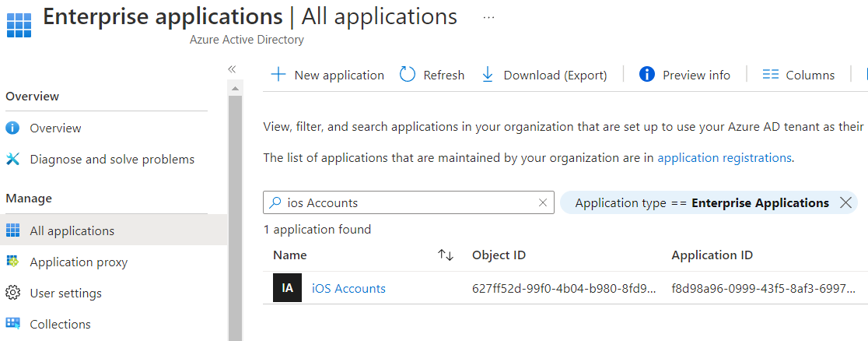Click the plus icon for New application
Viewport: 868px width, 341px height.
(x=278, y=75)
